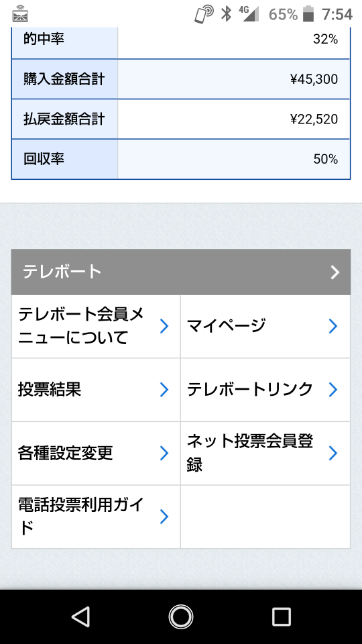Open 電話投票利用ガイド guide
The height and width of the screenshot is (644, 362).
pyautogui.click(x=96, y=517)
